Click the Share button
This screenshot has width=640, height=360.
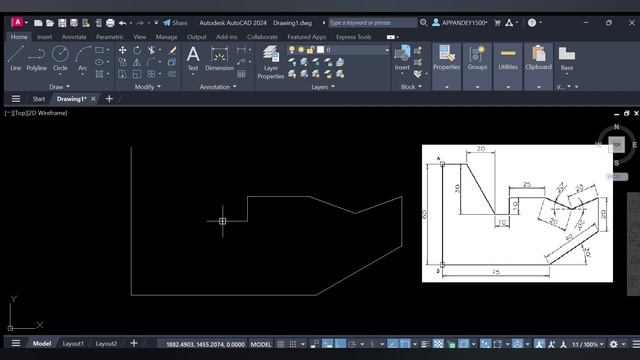pyautogui.click(x=176, y=23)
